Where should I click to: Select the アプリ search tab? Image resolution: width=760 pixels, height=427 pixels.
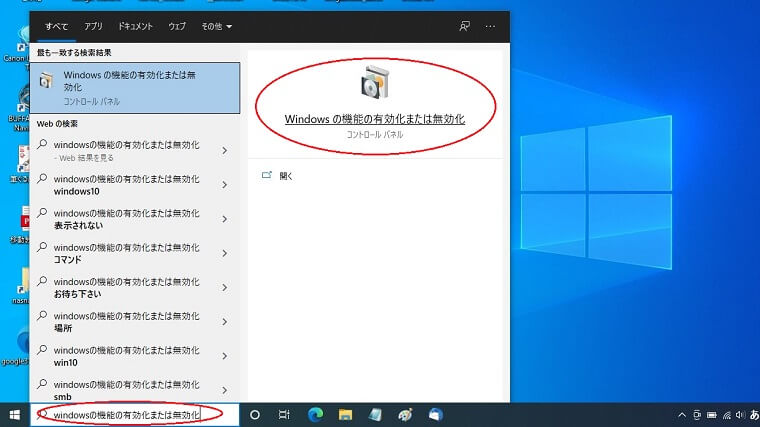coord(93,26)
